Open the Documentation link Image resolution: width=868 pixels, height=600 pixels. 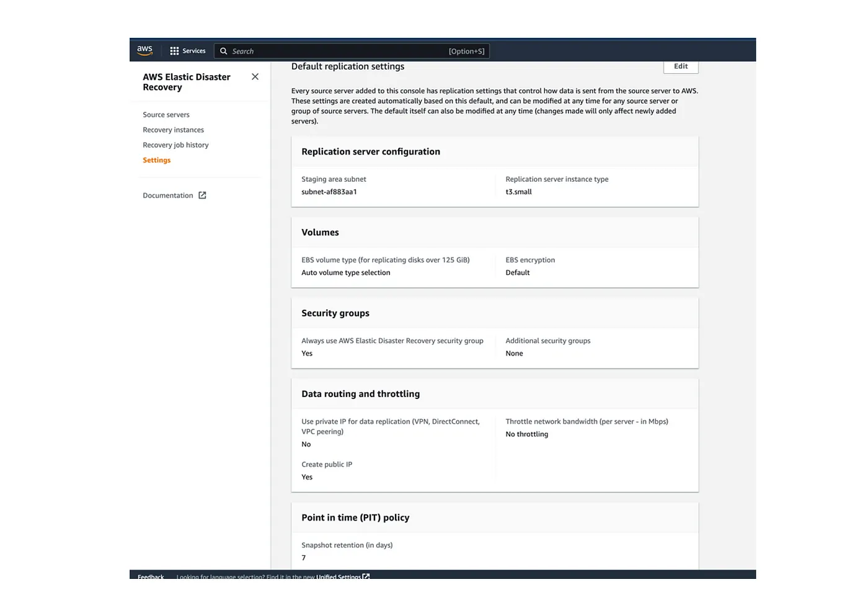pos(168,195)
